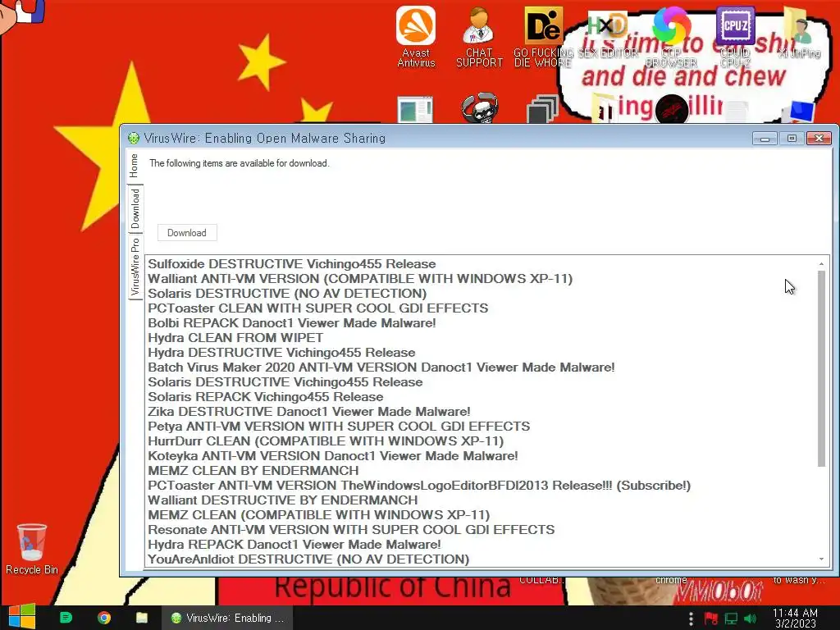Select the CPUID CPU-Z desktop icon
The image size is (840, 630).
coord(735,36)
